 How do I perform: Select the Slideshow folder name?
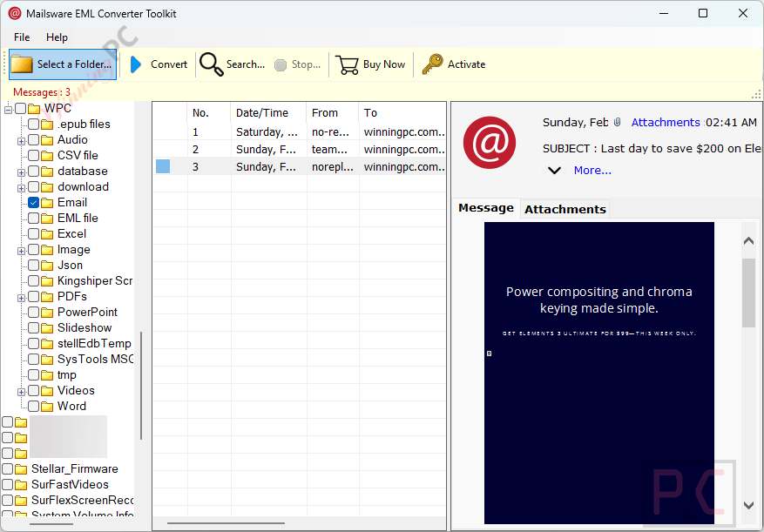click(85, 328)
